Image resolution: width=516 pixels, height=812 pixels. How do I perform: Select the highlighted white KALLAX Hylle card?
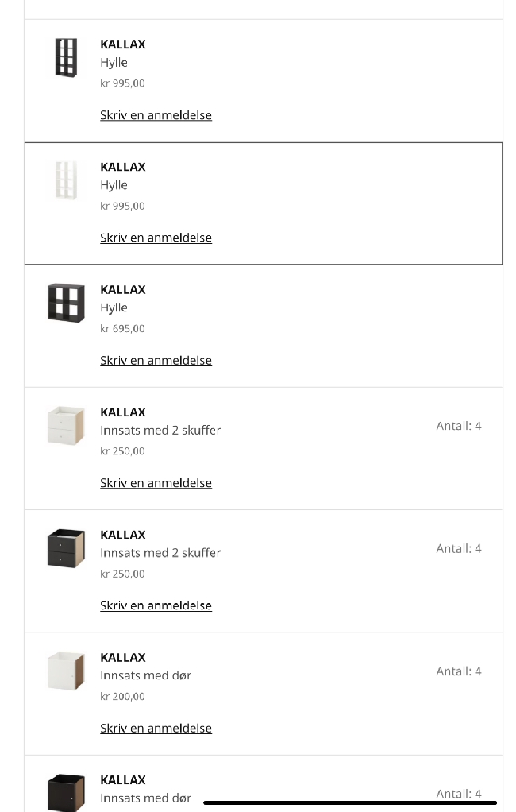point(318,203)
